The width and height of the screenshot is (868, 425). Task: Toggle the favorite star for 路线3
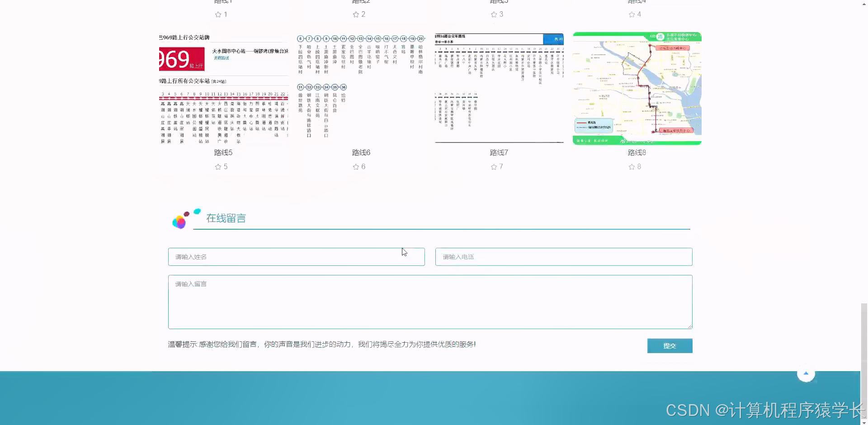pos(494,14)
